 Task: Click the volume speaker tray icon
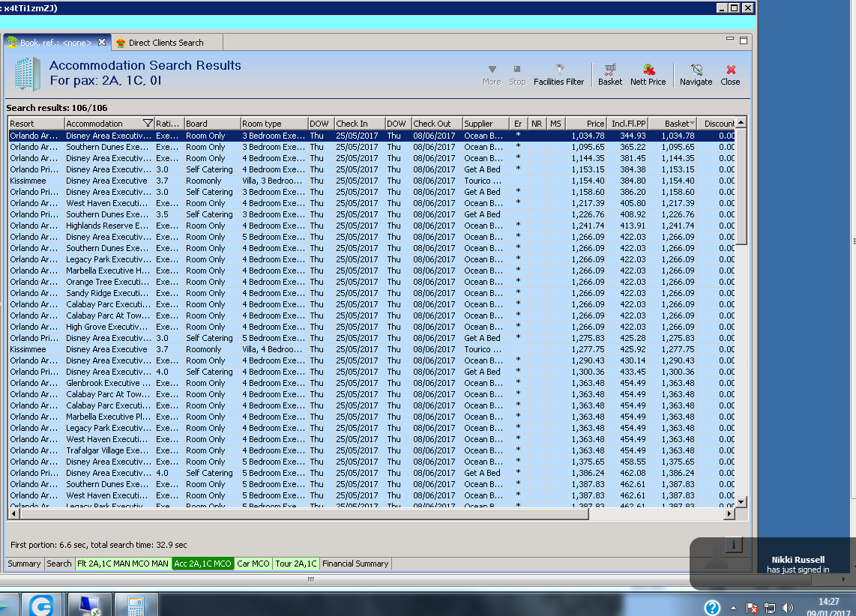(x=787, y=608)
